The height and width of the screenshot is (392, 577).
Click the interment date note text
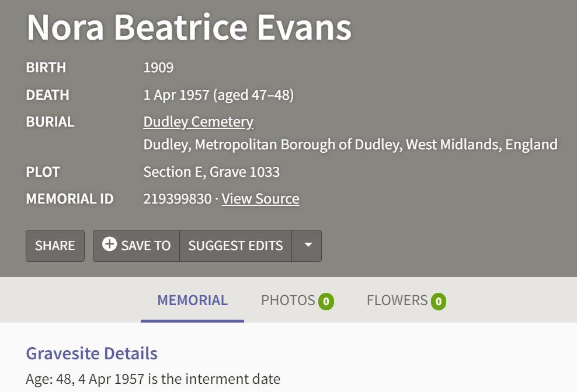pos(153,379)
